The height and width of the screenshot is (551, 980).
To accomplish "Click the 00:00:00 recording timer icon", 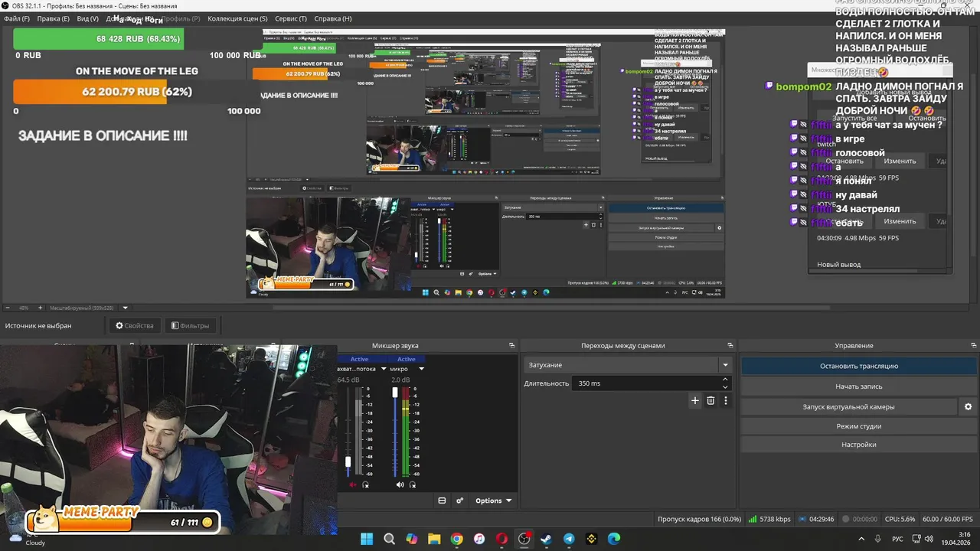I will pos(845,519).
